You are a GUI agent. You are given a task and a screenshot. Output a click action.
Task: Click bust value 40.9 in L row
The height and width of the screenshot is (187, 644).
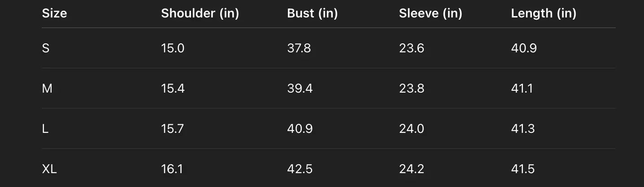coord(300,129)
